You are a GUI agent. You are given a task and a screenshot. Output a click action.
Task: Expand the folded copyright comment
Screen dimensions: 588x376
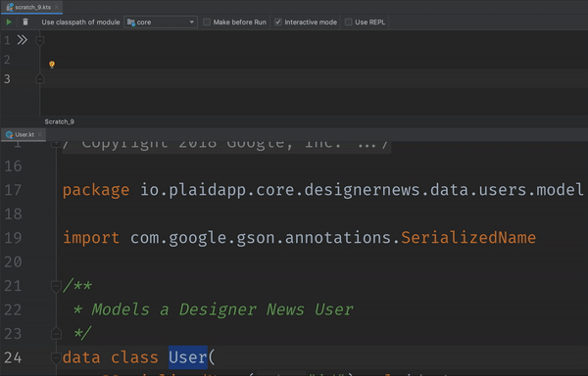tap(56, 143)
